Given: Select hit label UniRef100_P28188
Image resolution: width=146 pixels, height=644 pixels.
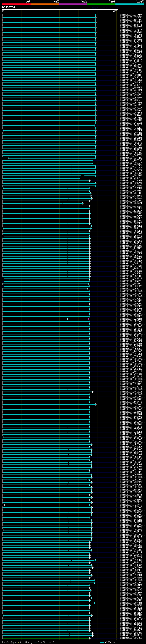Looking at the screenshot, I should (x=131, y=495).
